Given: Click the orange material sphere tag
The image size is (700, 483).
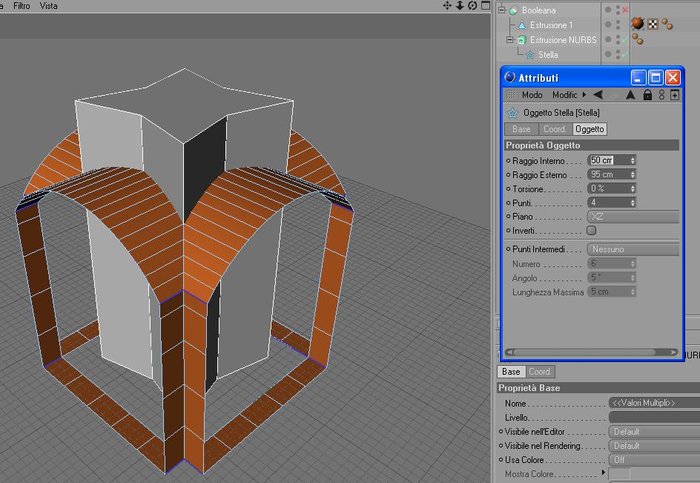Looking at the screenshot, I should (638, 24).
